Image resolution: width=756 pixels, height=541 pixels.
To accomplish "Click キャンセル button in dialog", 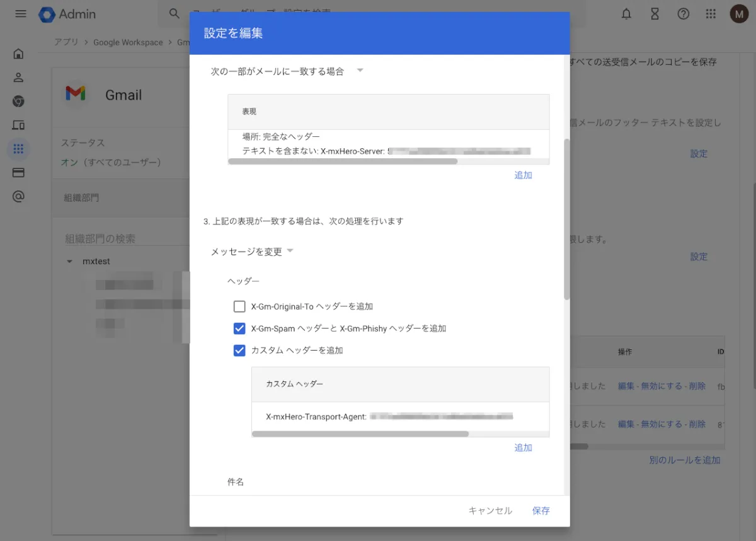I will pos(490,511).
